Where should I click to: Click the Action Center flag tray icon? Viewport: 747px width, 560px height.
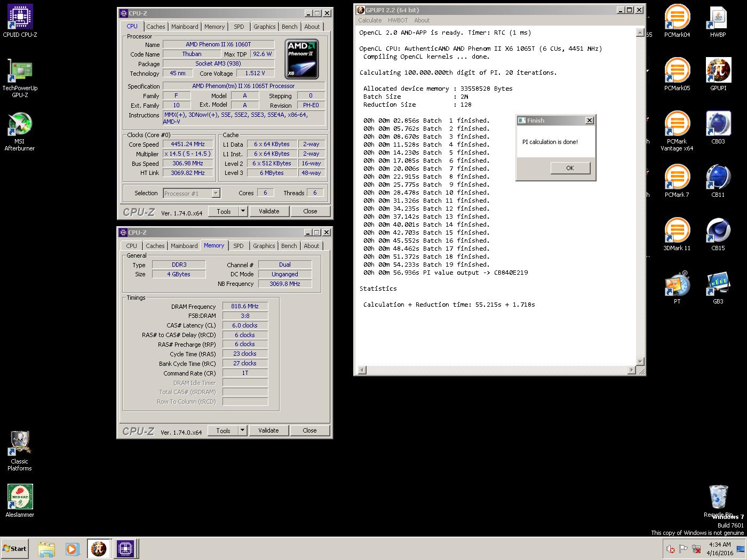point(684,549)
